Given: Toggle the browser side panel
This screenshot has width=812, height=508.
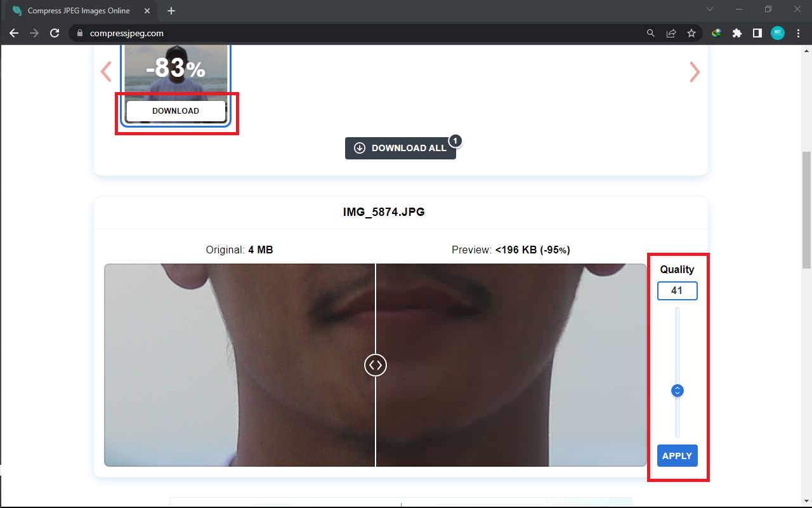Looking at the screenshot, I should (757, 33).
